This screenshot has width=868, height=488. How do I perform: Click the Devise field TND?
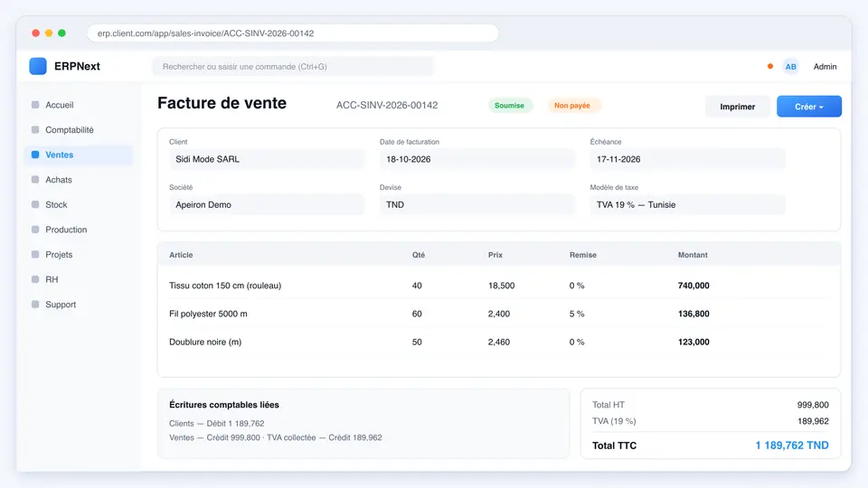click(476, 205)
